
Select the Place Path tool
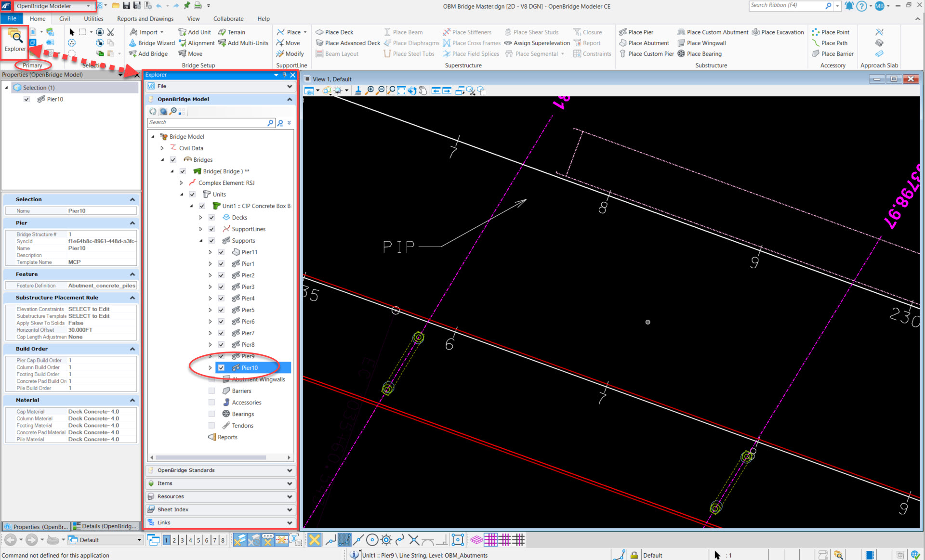pyautogui.click(x=830, y=43)
